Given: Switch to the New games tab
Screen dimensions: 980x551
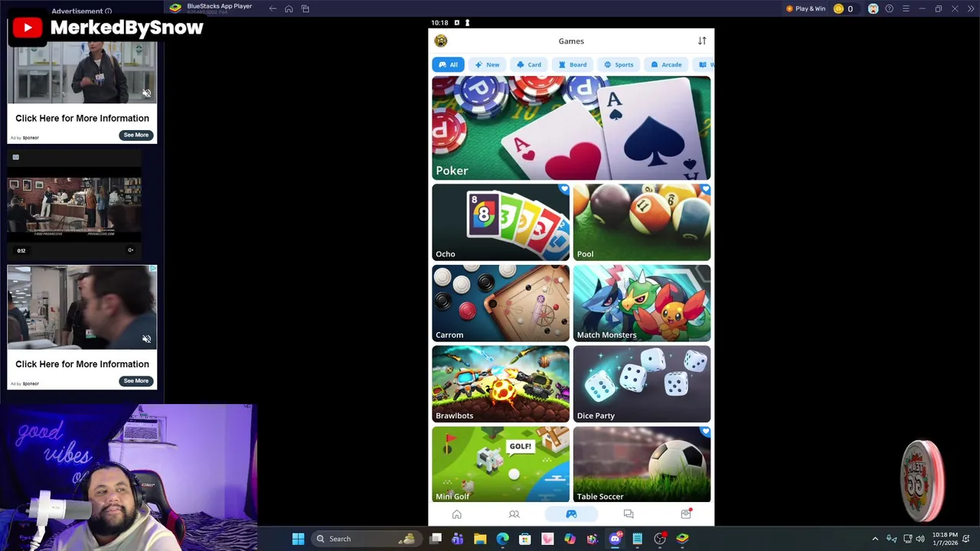Looking at the screenshot, I should [x=487, y=64].
